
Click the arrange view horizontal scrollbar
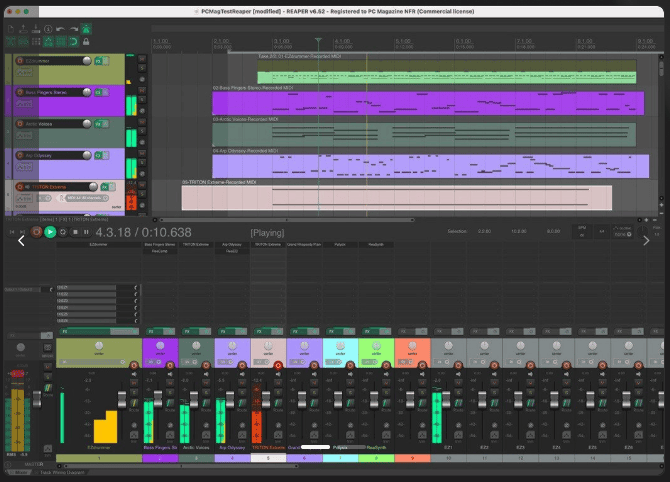pos(286,220)
